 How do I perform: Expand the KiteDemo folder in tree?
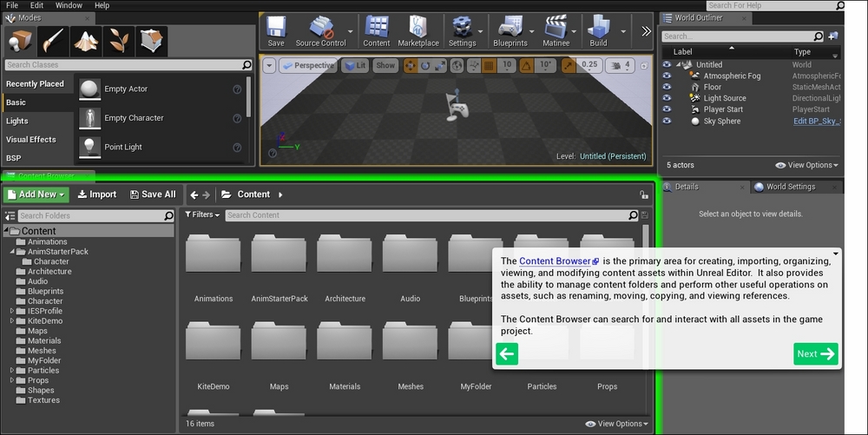[12, 321]
